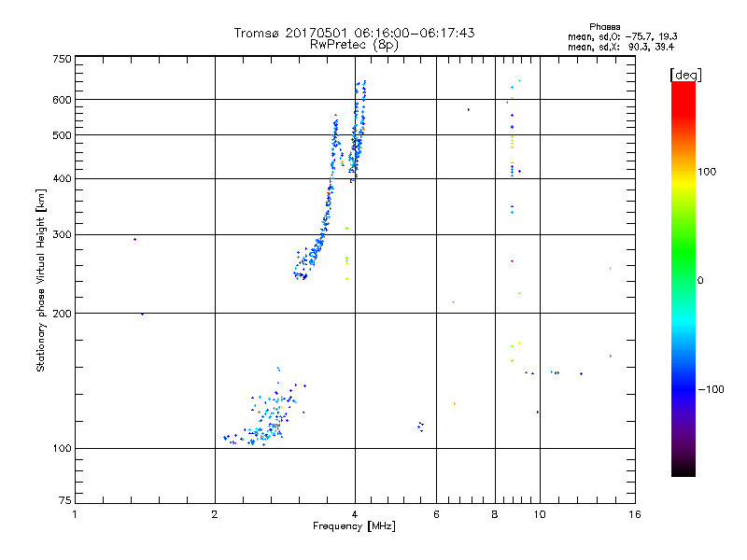The width and height of the screenshot is (747, 560).
Task: Click the 'Phases' header label
Action: (604, 27)
